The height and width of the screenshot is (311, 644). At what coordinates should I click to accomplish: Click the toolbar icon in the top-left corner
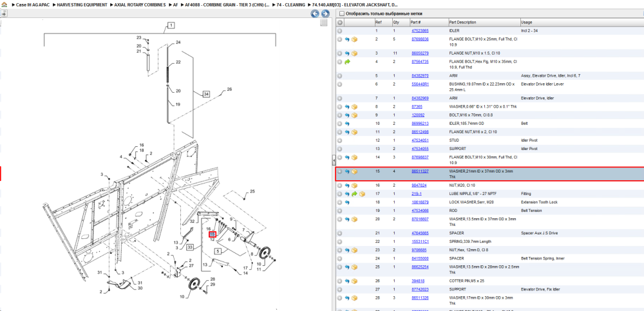coord(3,13)
